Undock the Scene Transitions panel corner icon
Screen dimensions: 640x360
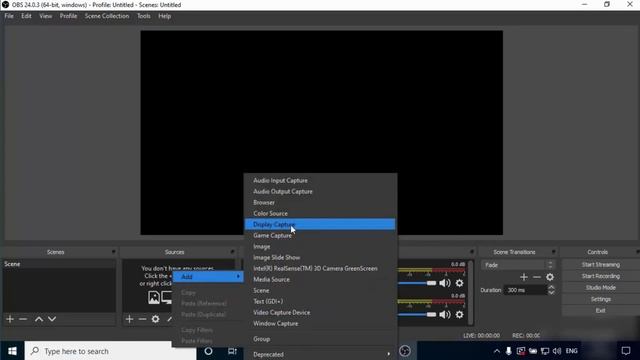coord(553,252)
